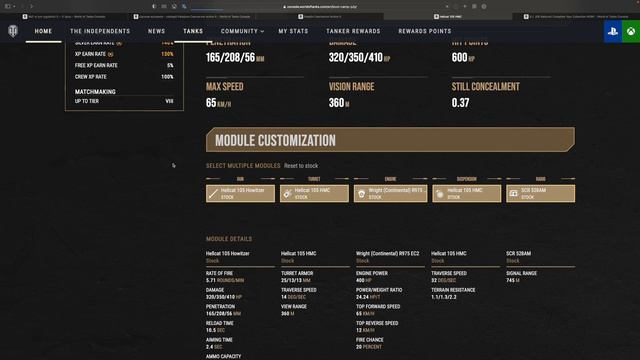This screenshot has height=360, width=640.
Task: Click the Hellcat 105 Howitzer details heading
Action: (227, 253)
